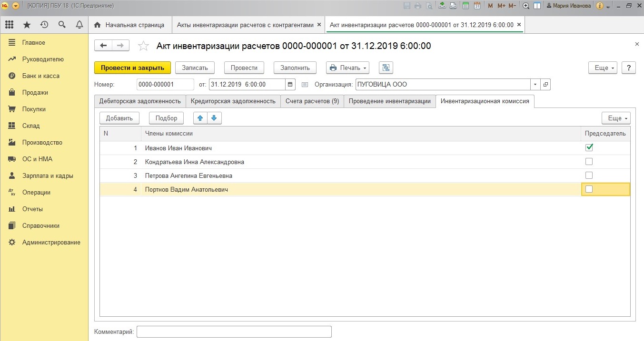The width and height of the screenshot is (644, 341).
Task: Open calendar icon in title bar
Action: [x=476, y=6]
